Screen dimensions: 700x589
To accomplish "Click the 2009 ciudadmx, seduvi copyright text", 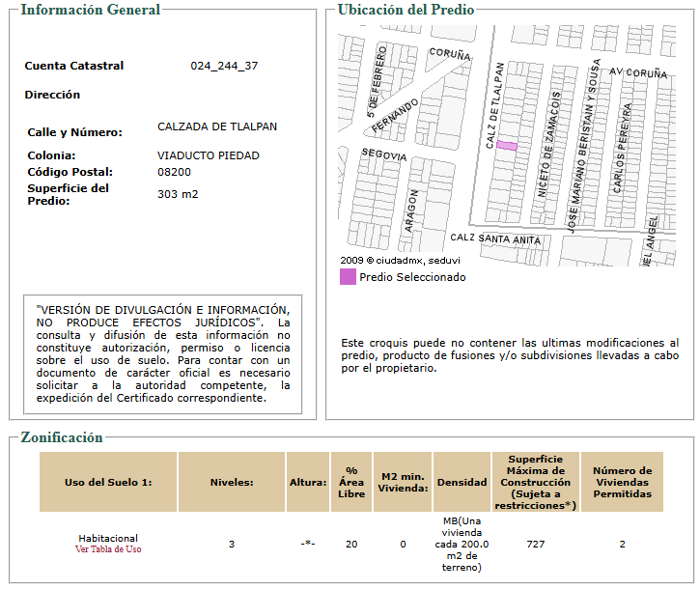I will (400, 261).
